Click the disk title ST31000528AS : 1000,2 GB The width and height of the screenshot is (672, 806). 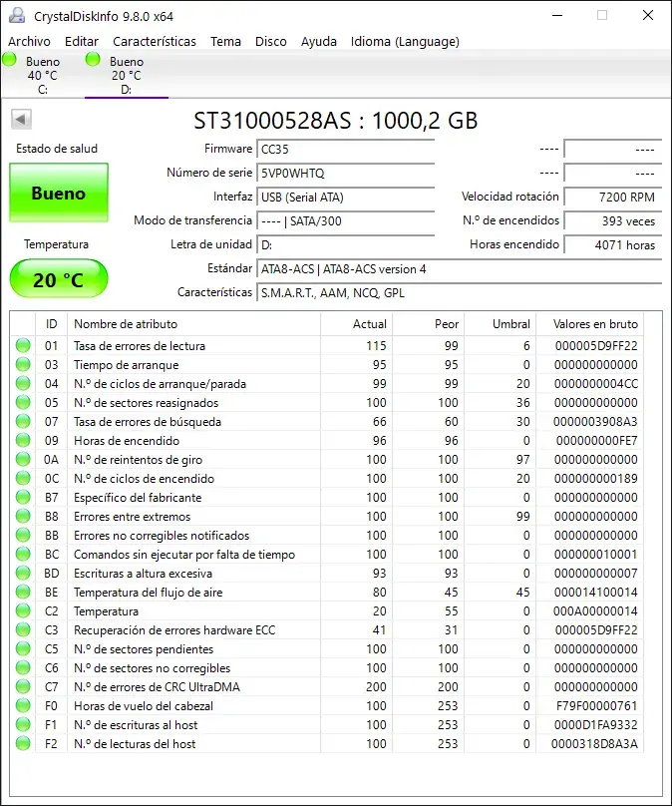coord(335,121)
